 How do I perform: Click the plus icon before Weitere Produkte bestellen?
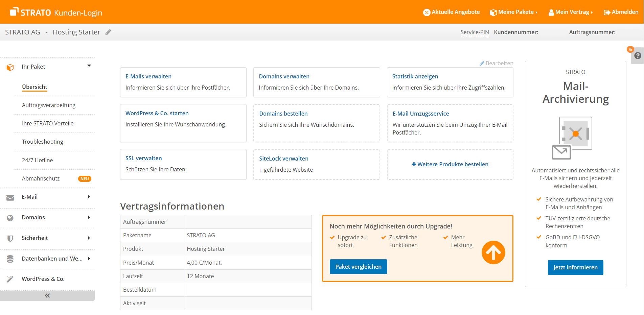pyautogui.click(x=414, y=164)
